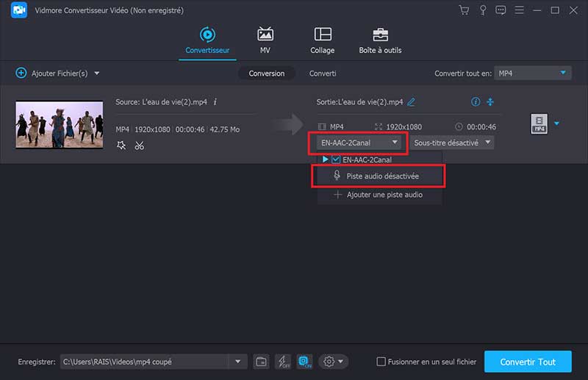This screenshot has width=588, height=380.
Task: Choose Ajouter une piste audio
Action: 379,195
